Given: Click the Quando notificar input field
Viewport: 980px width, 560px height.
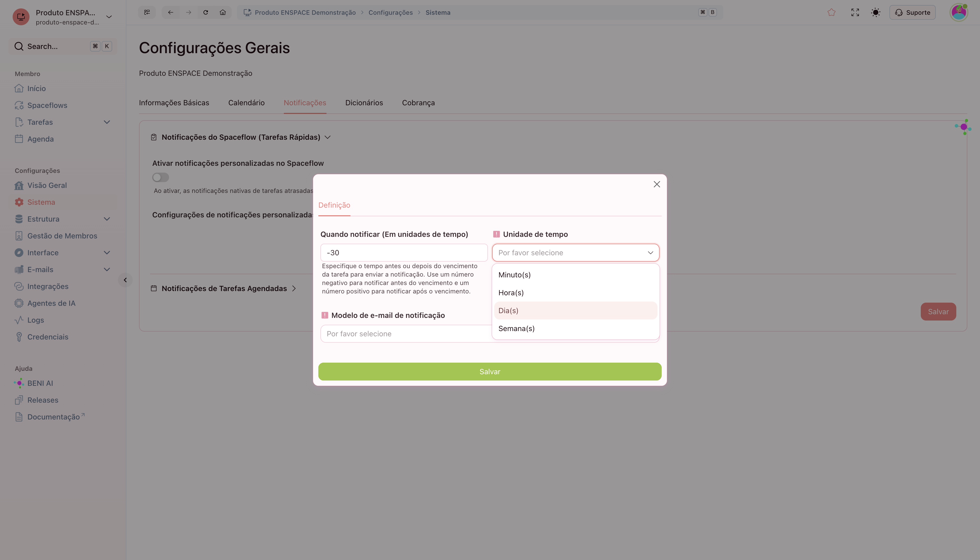Looking at the screenshot, I should point(404,253).
